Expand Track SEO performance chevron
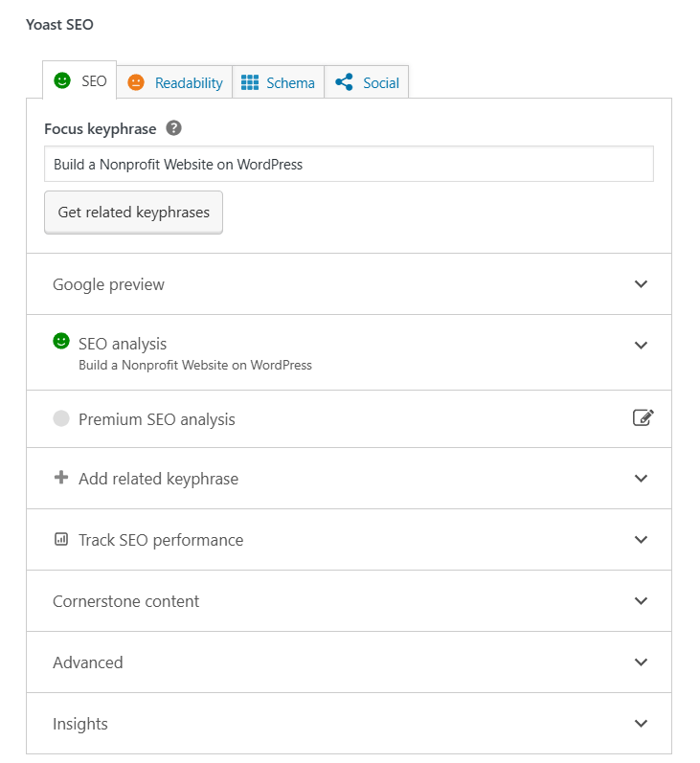 click(x=641, y=540)
